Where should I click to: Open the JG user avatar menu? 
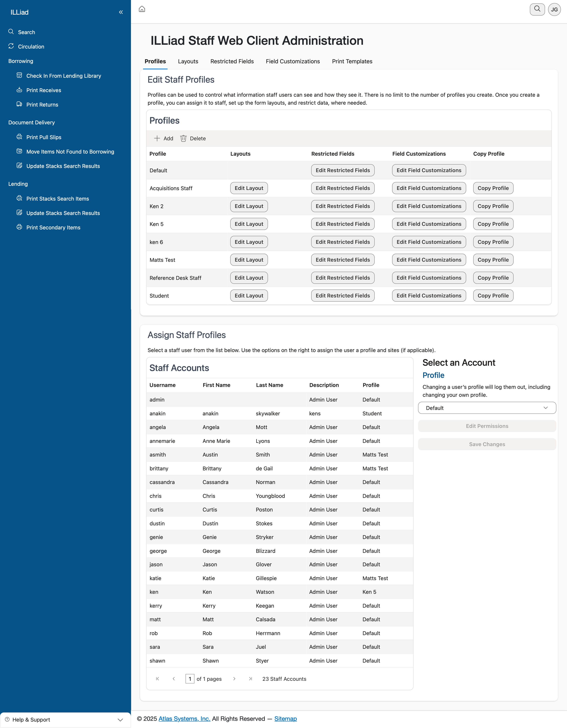click(x=554, y=9)
